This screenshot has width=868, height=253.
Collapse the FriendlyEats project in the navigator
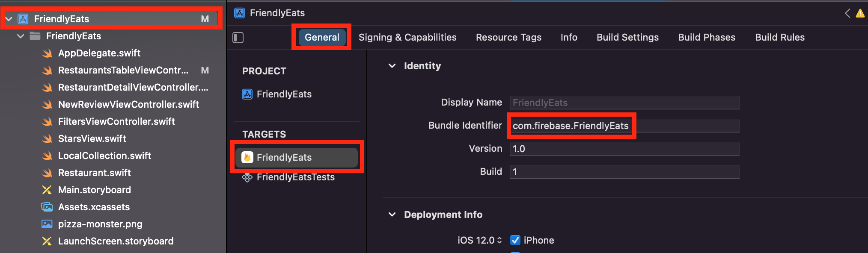click(x=9, y=19)
